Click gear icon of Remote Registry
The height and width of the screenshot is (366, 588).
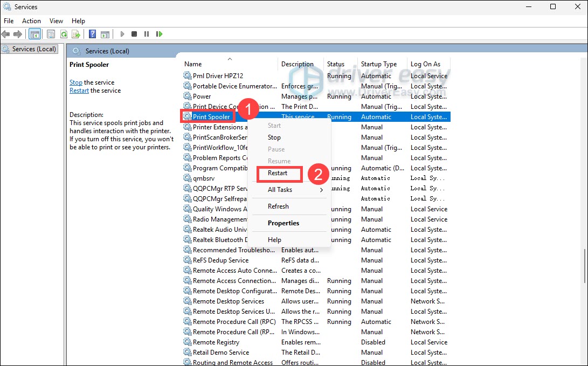tap(187, 342)
